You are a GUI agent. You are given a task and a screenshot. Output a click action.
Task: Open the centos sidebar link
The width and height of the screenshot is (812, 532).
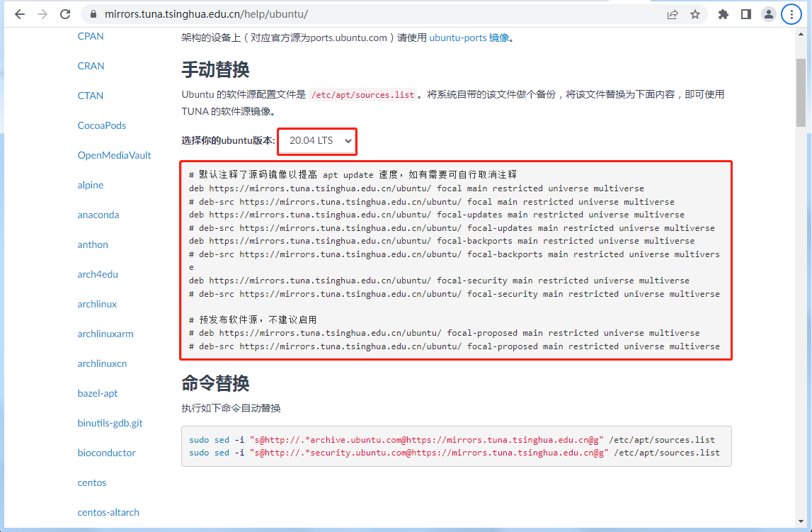coord(92,483)
